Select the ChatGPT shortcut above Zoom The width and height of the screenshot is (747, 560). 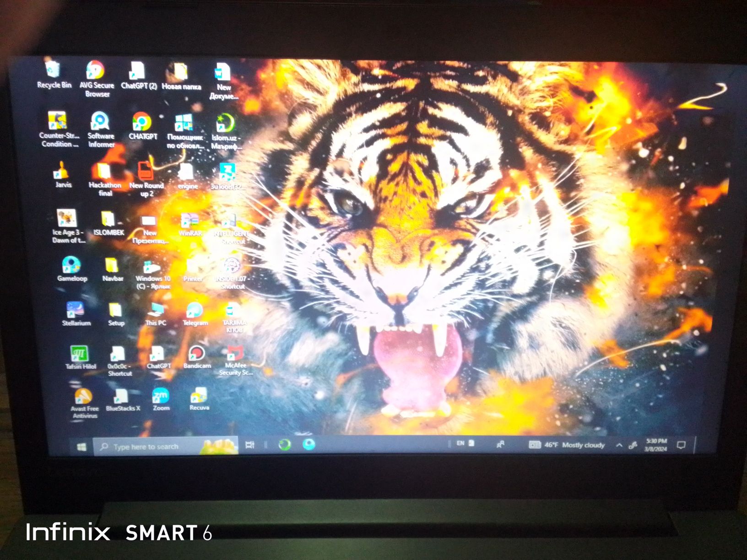point(158,357)
